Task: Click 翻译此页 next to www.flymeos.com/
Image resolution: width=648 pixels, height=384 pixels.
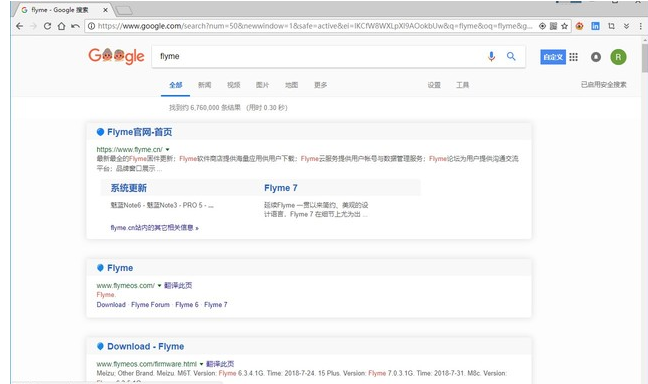Action: click(x=178, y=286)
